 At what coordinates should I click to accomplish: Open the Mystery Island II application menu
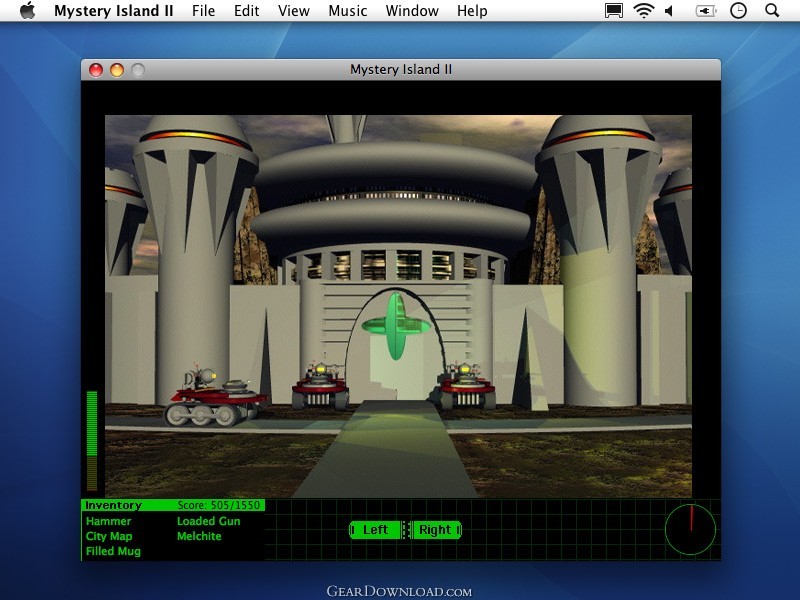click(x=113, y=11)
